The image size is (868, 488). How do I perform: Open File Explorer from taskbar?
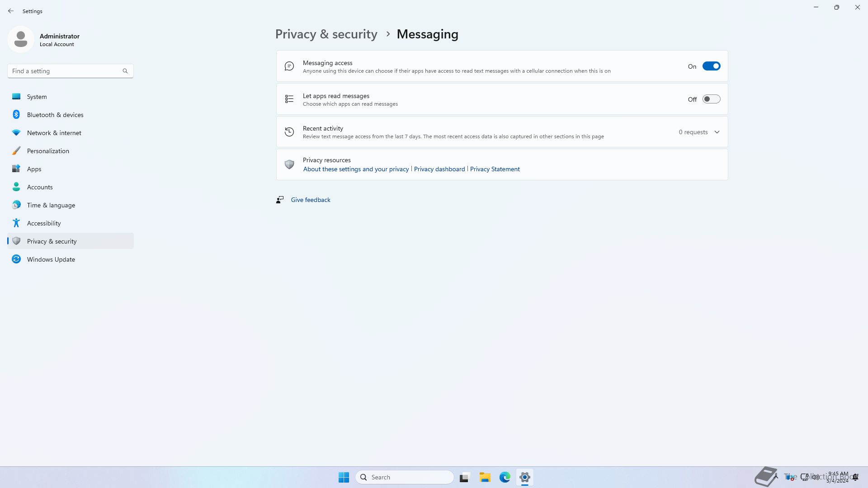[x=485, y=477]
